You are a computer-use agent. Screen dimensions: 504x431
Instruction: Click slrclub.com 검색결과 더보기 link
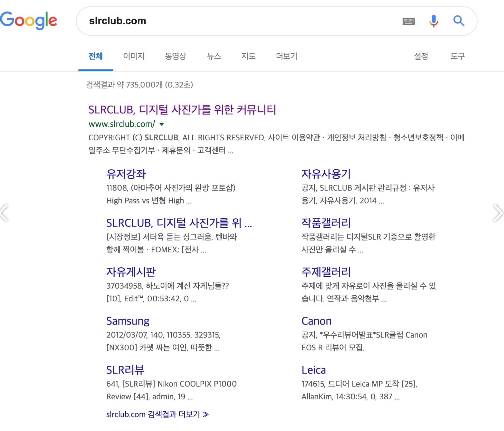pyautogui.click(x=157, y=415)
